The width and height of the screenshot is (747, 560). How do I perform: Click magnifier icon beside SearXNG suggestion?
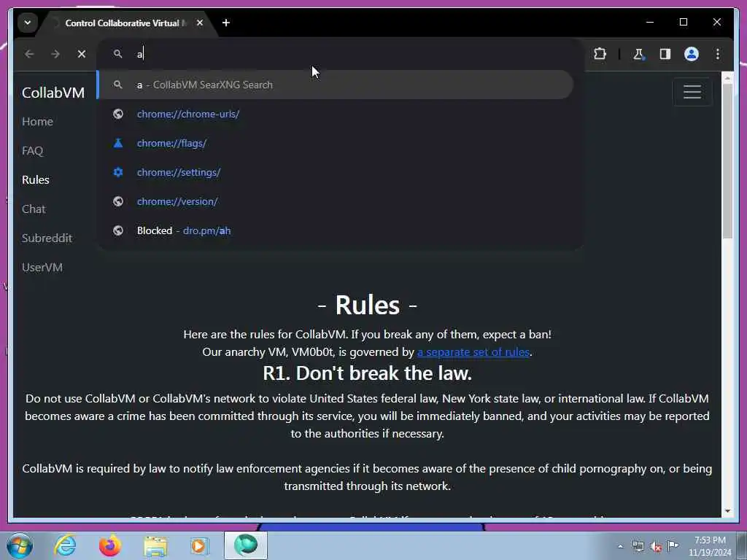tap(118, 85)
